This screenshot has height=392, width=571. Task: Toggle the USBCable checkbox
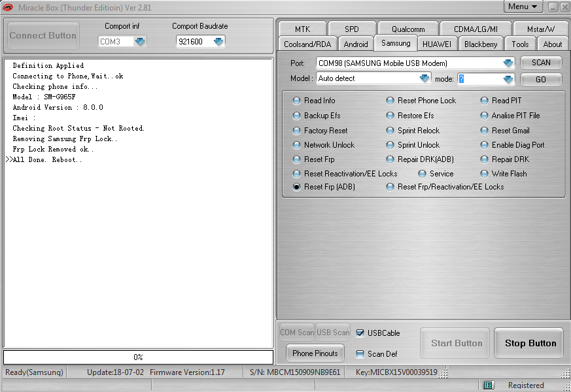click(361, 333)
